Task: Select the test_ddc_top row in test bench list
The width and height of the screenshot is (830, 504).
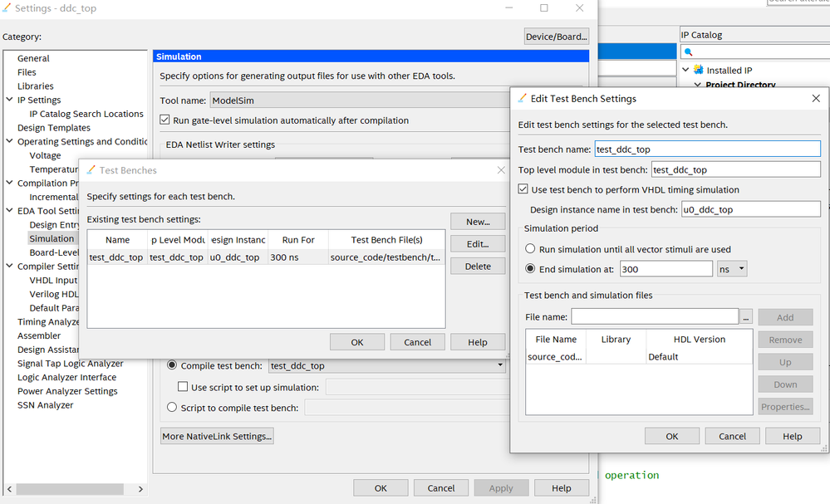Action: click(266, 257)
